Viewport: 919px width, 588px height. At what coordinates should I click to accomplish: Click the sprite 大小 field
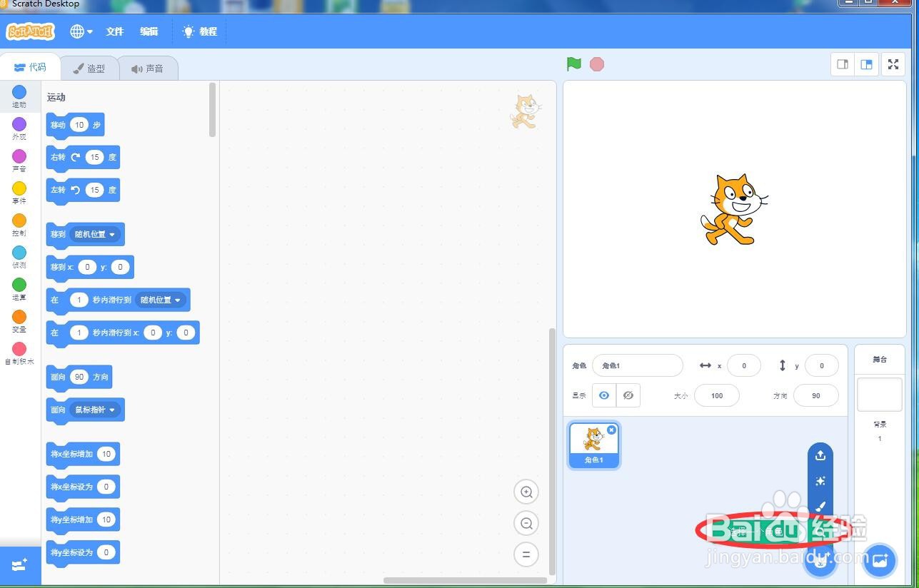pyautogui.click(x=716, y=395)
